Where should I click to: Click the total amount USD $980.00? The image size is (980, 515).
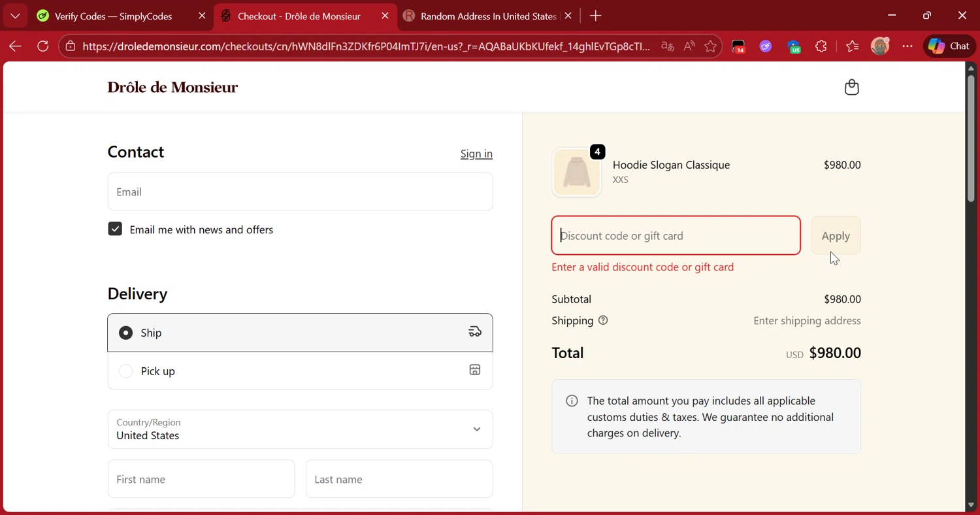pyautogui.click(x=823, y=353)
